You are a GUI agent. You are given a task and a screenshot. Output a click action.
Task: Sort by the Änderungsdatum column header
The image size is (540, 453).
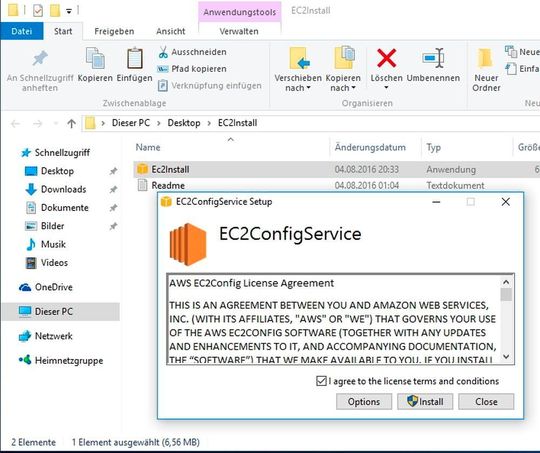pyautogui.click(x=370, y=147)
